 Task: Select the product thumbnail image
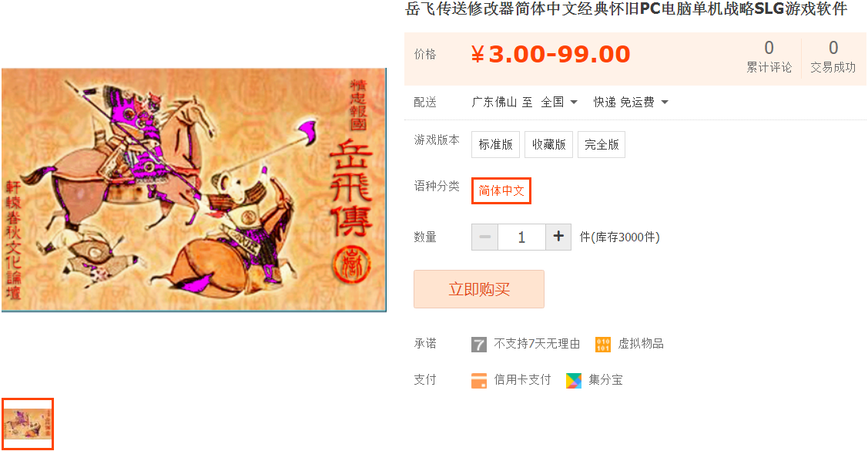[x=27, y=424]
